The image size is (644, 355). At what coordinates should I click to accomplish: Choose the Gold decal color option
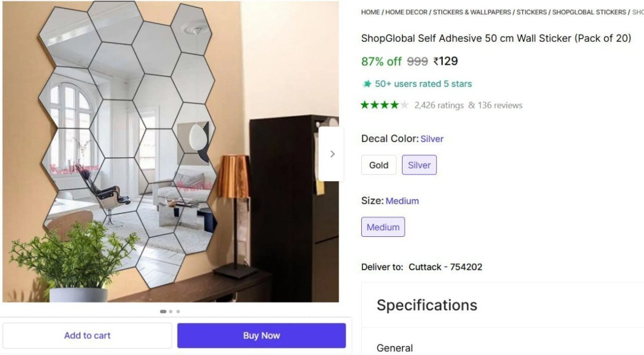point(378,165)
